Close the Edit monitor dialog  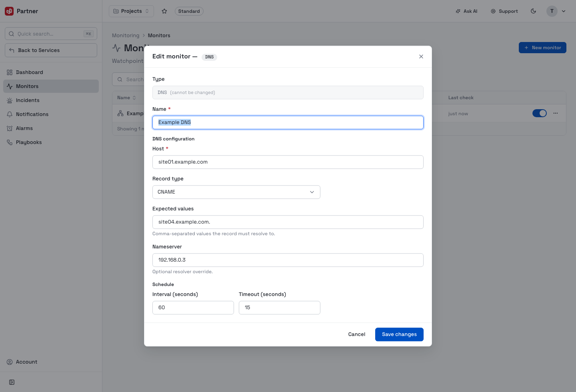click(421, 56)
